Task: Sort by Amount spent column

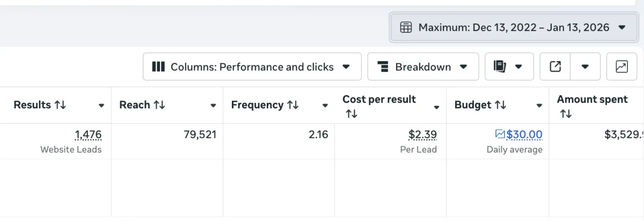Action: coord(565,114)
